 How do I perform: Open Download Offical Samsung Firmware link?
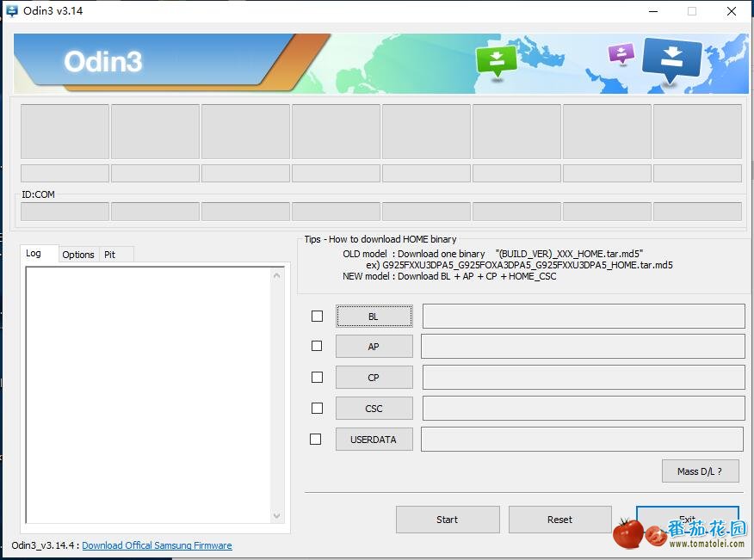tap(157, 545)
